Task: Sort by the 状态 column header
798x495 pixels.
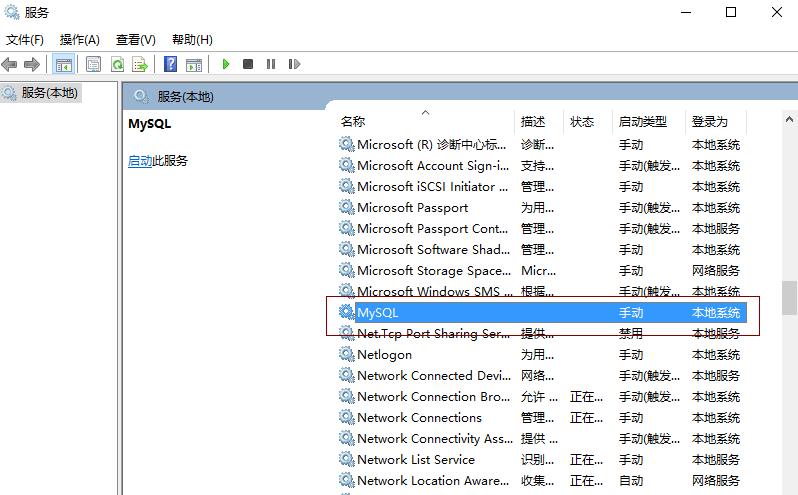Action: tap(588, 122)
